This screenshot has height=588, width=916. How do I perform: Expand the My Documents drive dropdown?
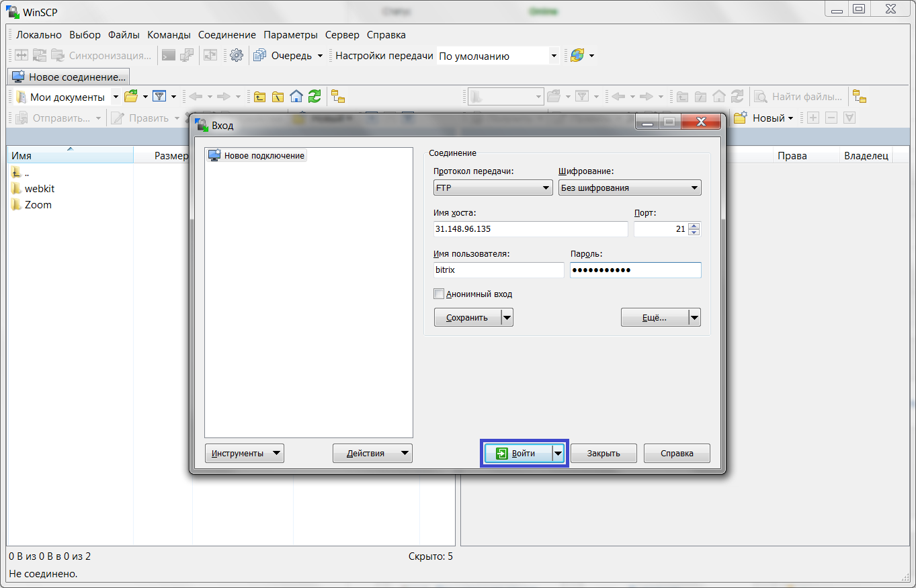click(x=116, y=97)
